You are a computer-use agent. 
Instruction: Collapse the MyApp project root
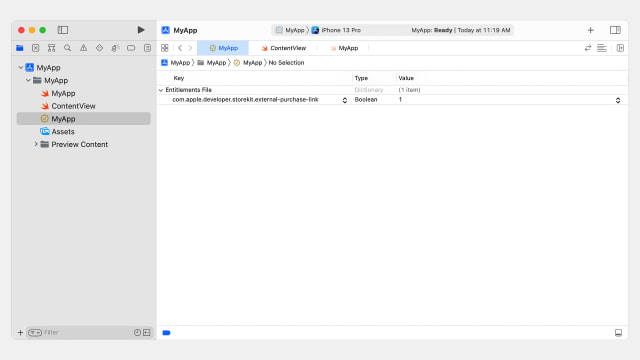pos(21,67)
